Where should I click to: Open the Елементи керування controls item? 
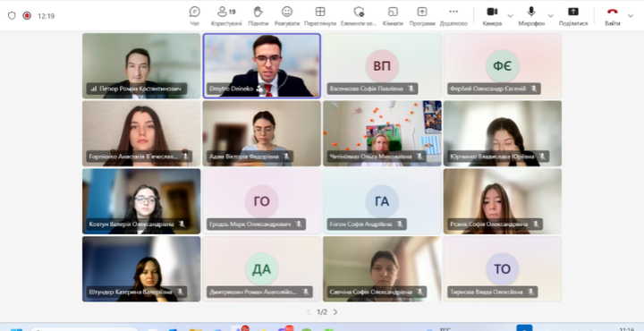[359, 16]
